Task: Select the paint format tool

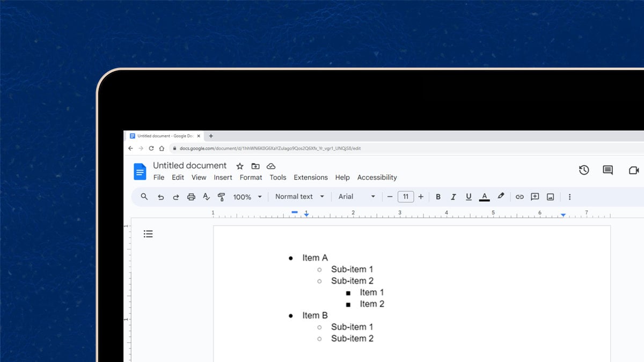Action: coord(222,197)
